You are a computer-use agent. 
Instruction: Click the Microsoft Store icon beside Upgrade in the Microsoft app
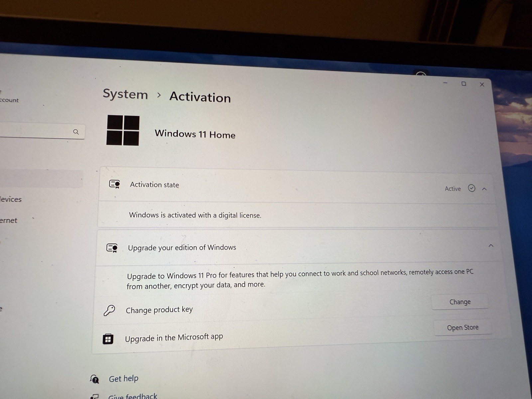coord(108,339)
